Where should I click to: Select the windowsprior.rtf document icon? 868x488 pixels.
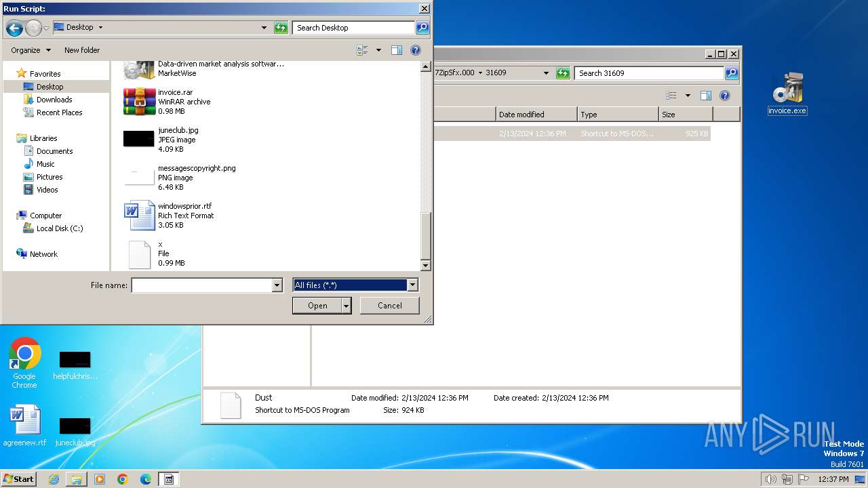click(x=139, y=216)
